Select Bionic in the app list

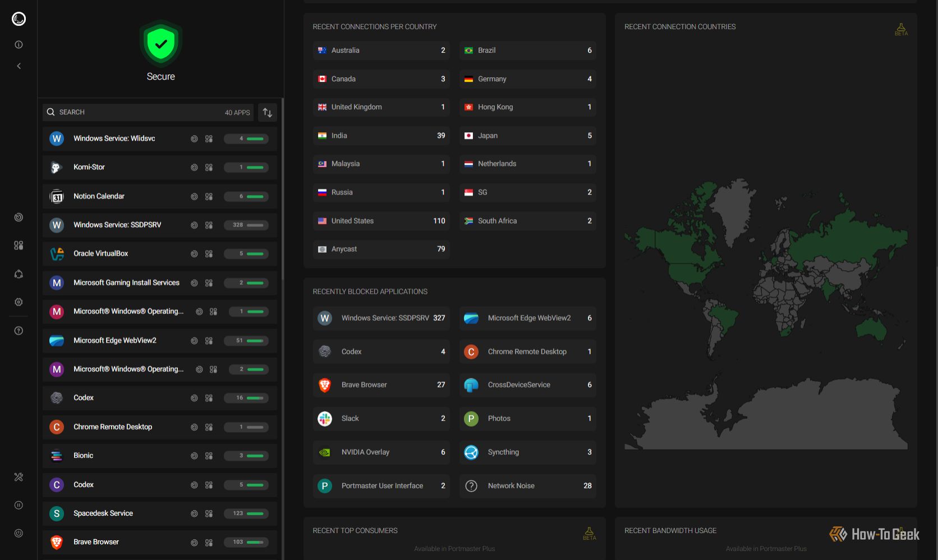pyautogui.click(x=160, y=456)
